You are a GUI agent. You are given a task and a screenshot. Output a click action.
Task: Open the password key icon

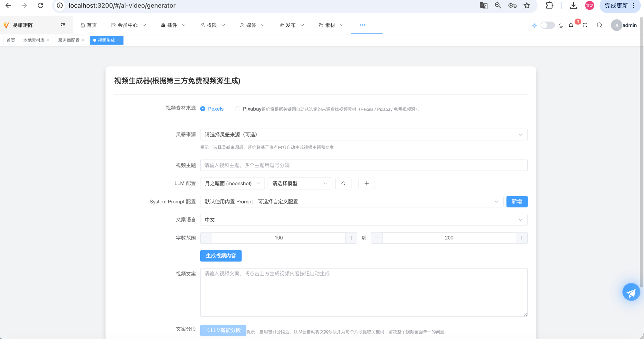click(x=512, y=5)
